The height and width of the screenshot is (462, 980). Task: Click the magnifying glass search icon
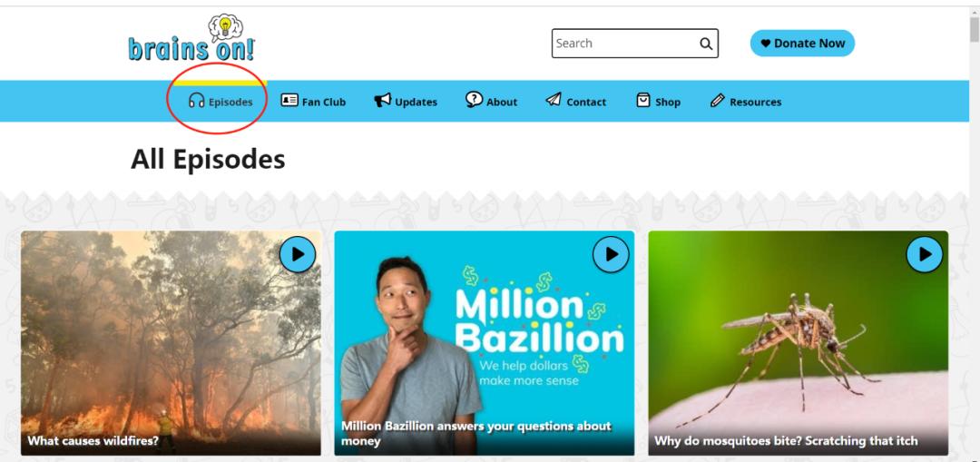[706, 44]
